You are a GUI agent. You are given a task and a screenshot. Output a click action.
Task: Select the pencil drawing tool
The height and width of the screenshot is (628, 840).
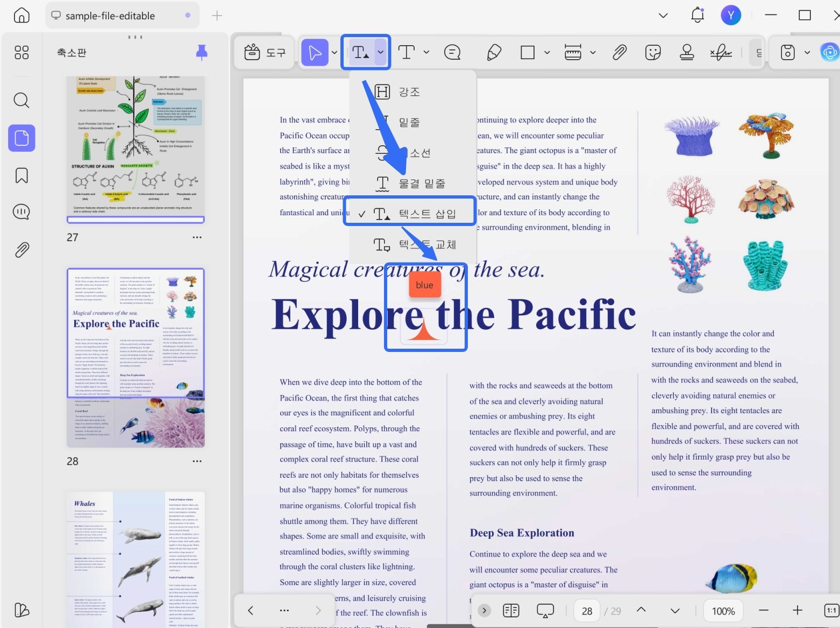point(494,52)
